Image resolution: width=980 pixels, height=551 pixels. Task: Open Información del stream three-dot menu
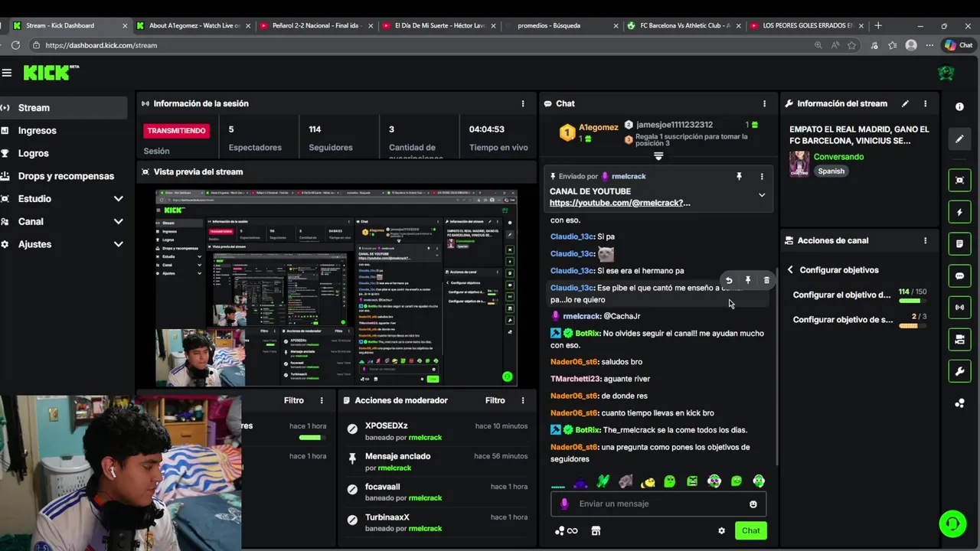[x=925, y=103]
